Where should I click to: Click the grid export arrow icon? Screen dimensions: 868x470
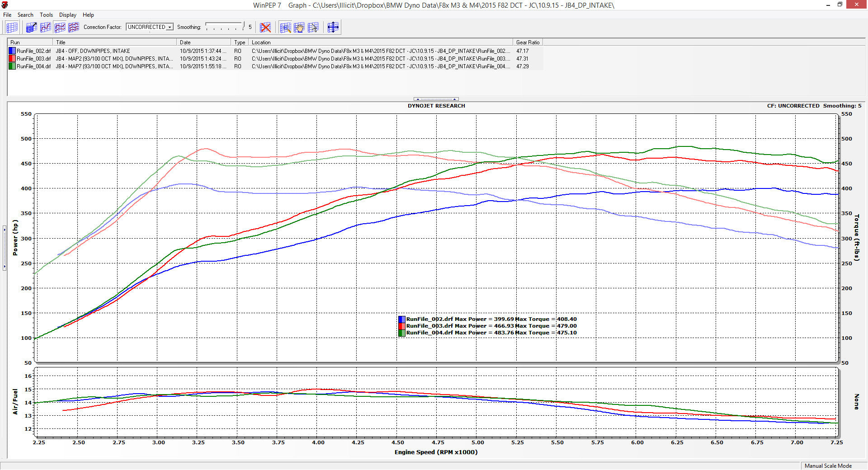31,28
